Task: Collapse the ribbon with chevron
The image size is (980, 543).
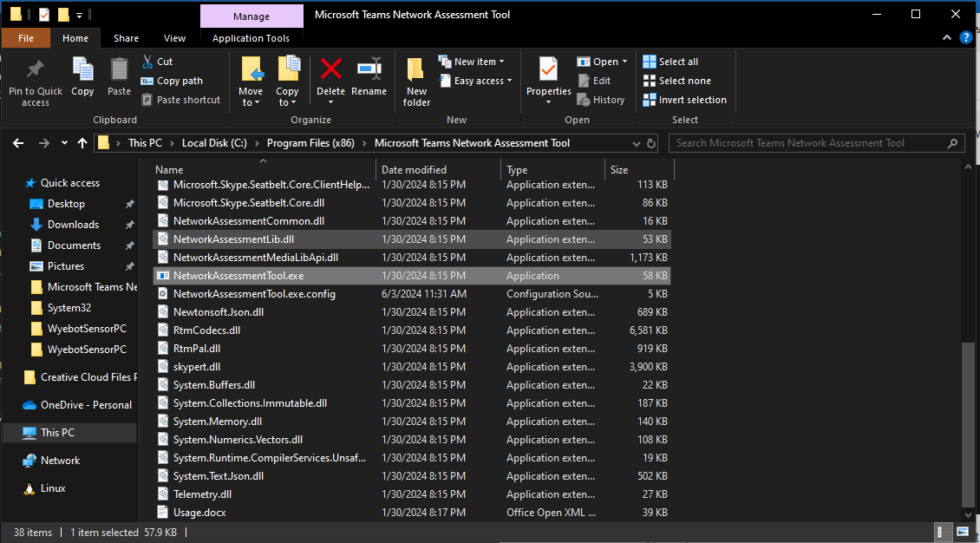Action: click(x=947, y=37)
